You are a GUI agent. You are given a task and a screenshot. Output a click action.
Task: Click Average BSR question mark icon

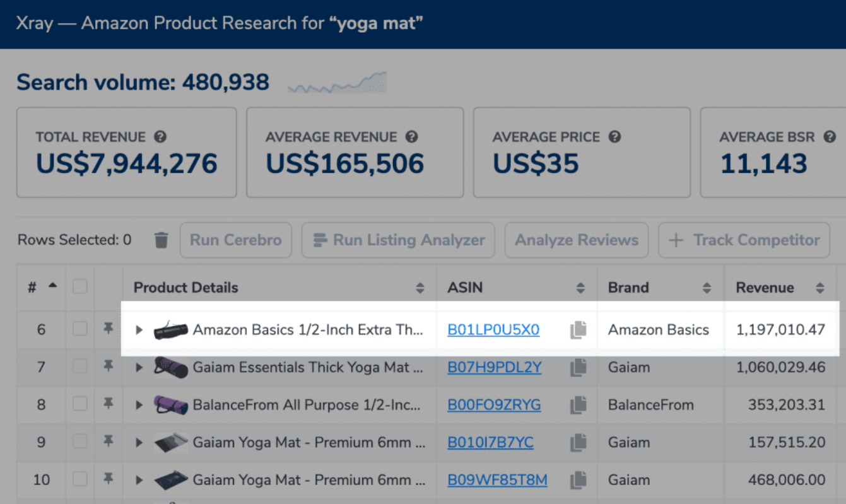coord(830,137)
